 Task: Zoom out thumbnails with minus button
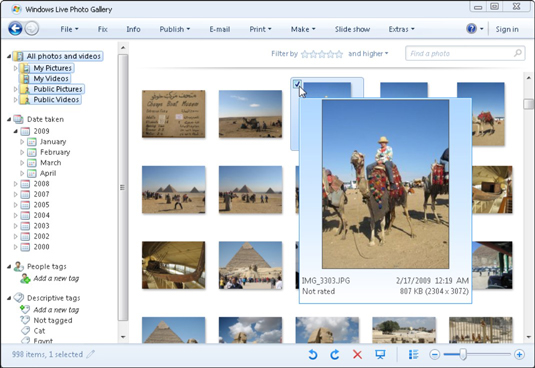click(x=435, y=355)
